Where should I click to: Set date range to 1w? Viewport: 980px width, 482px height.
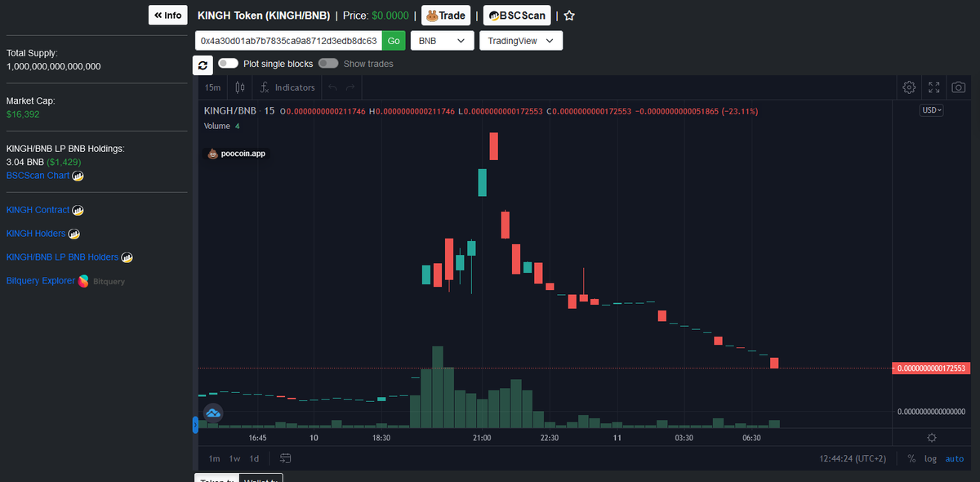tap(234, 458)
